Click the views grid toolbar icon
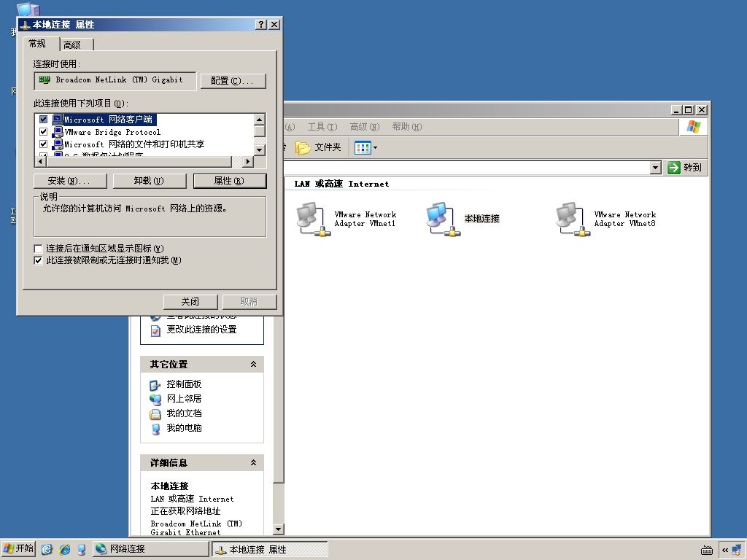The image size is (747, 560). [x=363, y=147]
